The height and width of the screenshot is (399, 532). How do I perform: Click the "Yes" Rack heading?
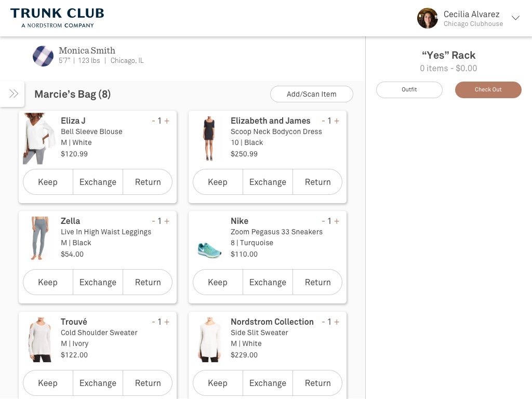pyautogui.click(x=448, y=55)
